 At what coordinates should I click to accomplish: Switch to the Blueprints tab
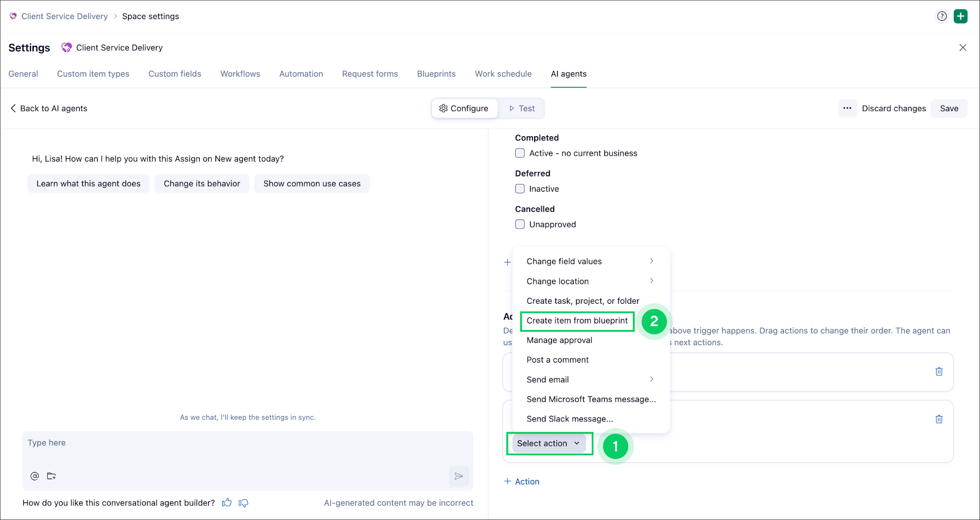[x=436, y=74]
